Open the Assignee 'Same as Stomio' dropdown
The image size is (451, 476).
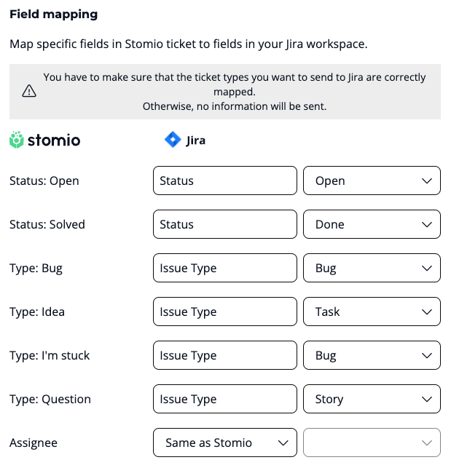225,443
